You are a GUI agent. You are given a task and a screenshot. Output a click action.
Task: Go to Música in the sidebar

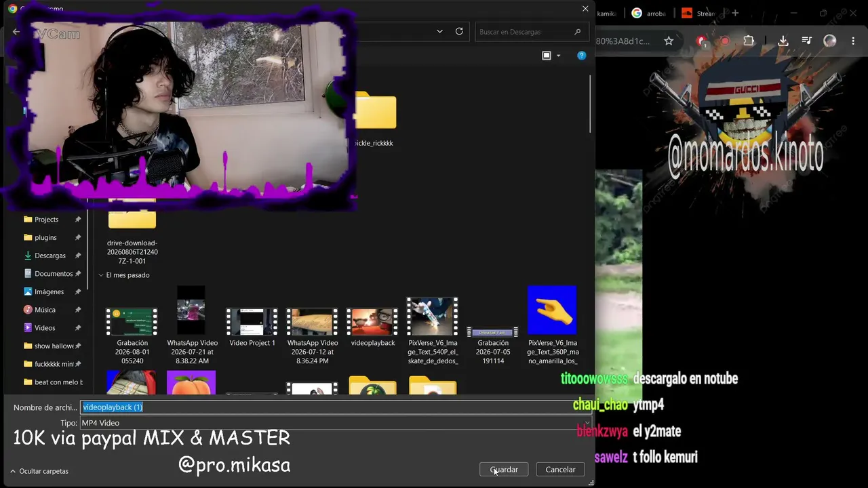pos(45,310)
